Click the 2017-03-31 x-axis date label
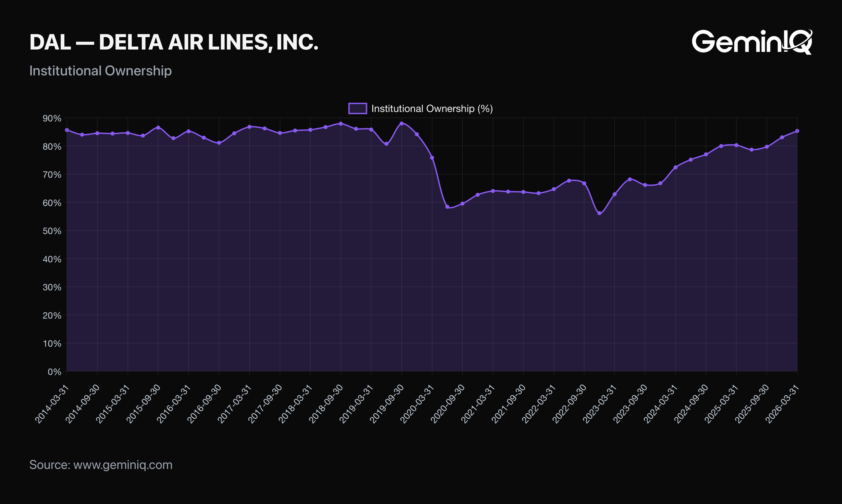The height and width of the screenshot is (504, 842). [x=235, y=404]
